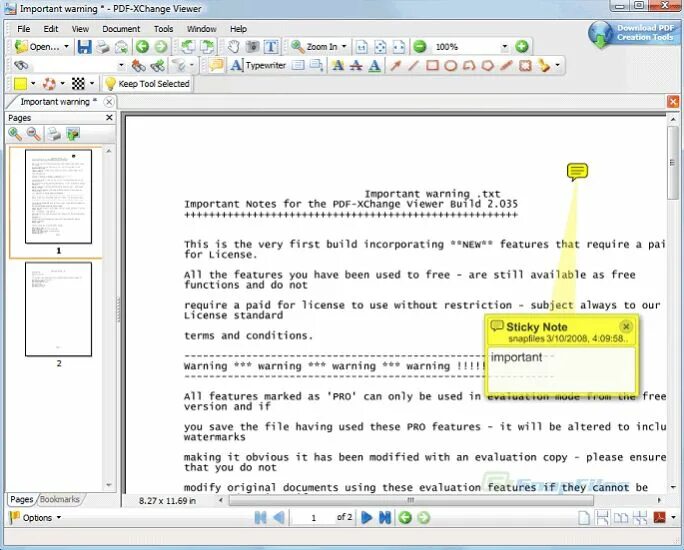Select the Hand tool
The image size is (684, 550).
[x=233, y=47]
